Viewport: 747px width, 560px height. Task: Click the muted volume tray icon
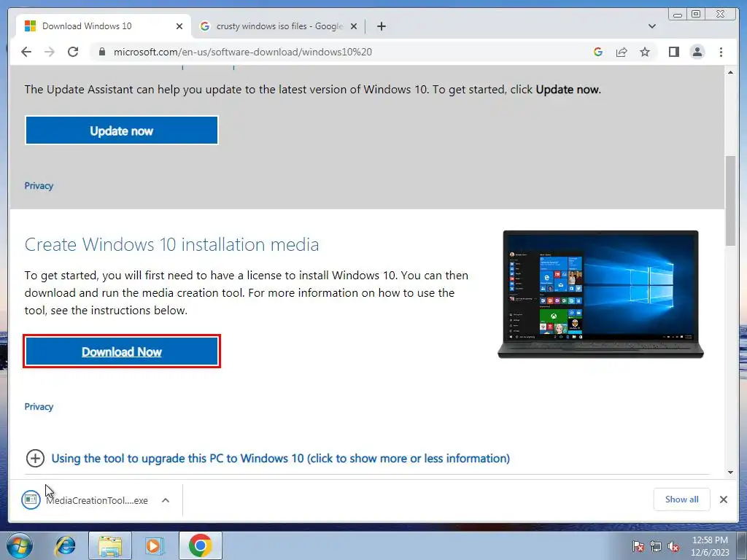[x=673, y=547]
